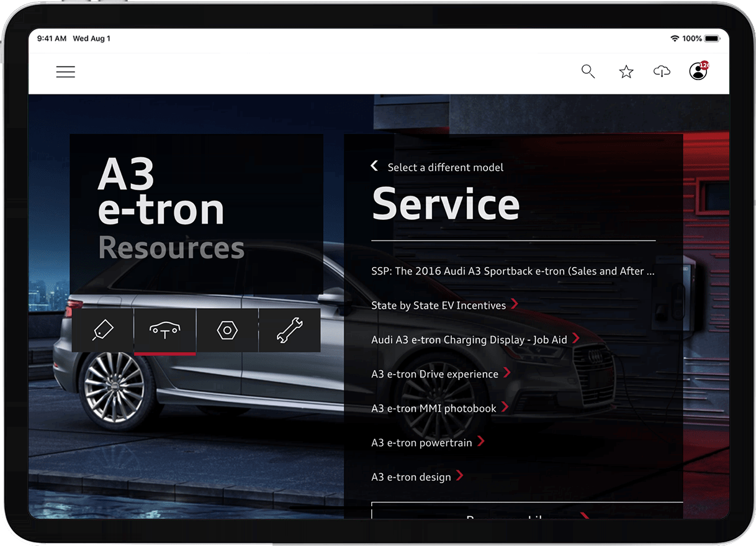The width and height of the screenshot is (756, 546).
Task: Select the wrench tools tab
Action: click(x=289, y=330)
